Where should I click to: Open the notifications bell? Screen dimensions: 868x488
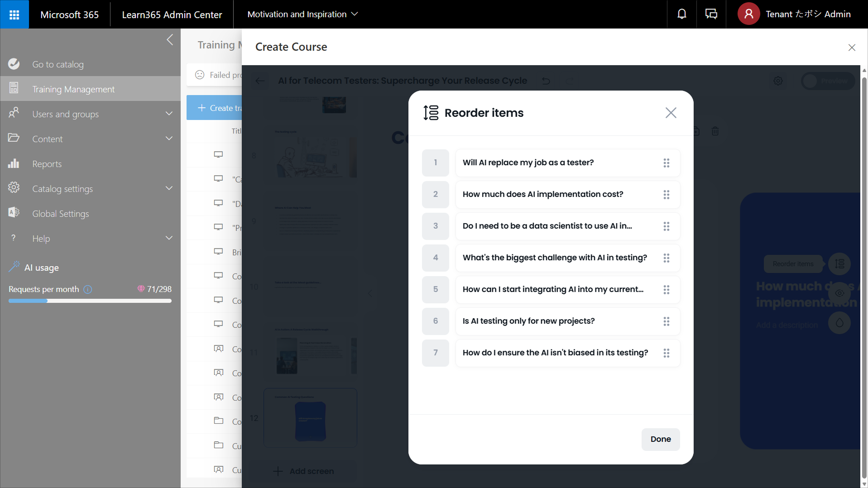point(681,14)
